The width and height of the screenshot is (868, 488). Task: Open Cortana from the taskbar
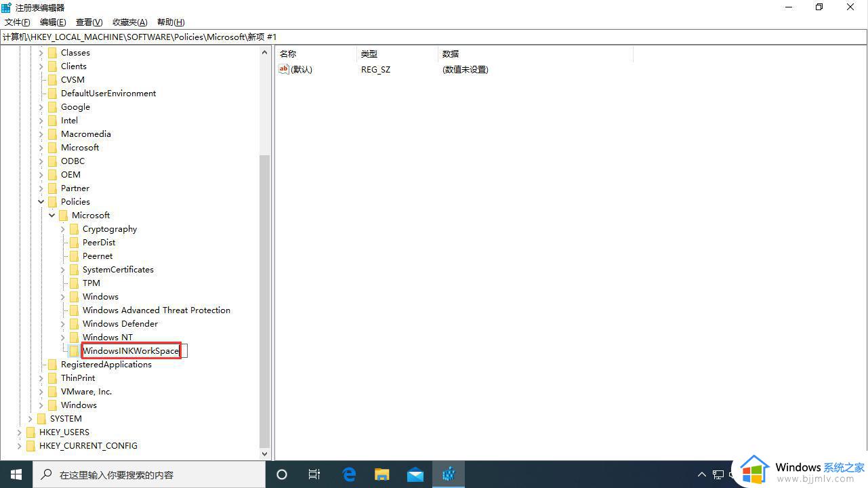click(x=282, y=474)
